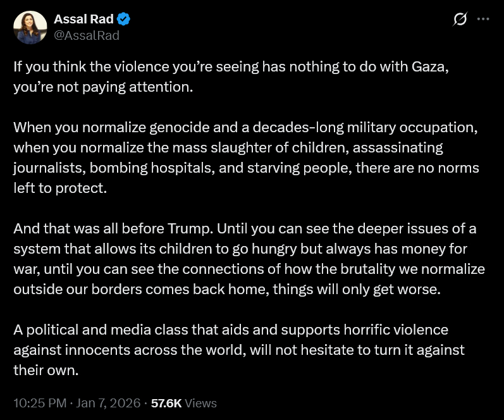504x420 pixels.
Task: Click the 57.6K view count number
Action: click(166, 403)
